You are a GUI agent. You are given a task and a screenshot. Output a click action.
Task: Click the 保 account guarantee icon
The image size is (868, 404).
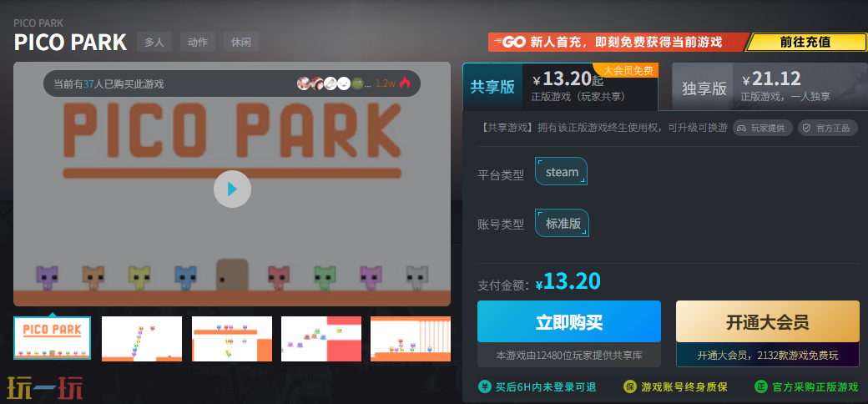click(x=629, y=386)
